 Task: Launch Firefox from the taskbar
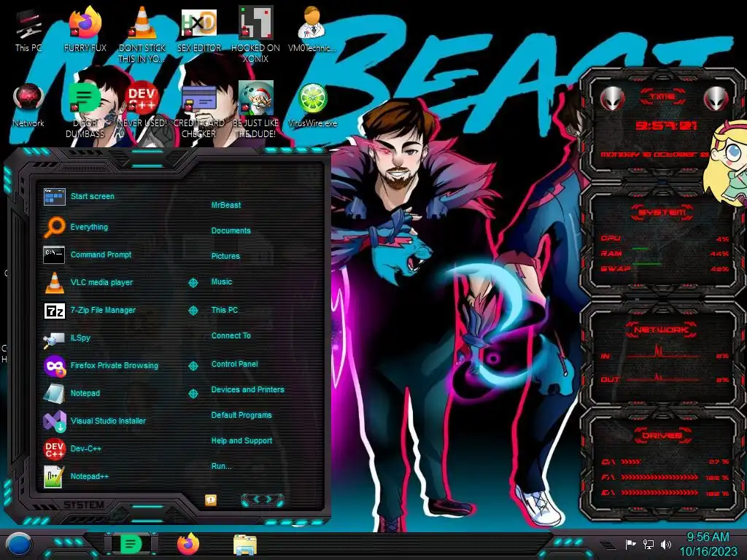point(188,544)
